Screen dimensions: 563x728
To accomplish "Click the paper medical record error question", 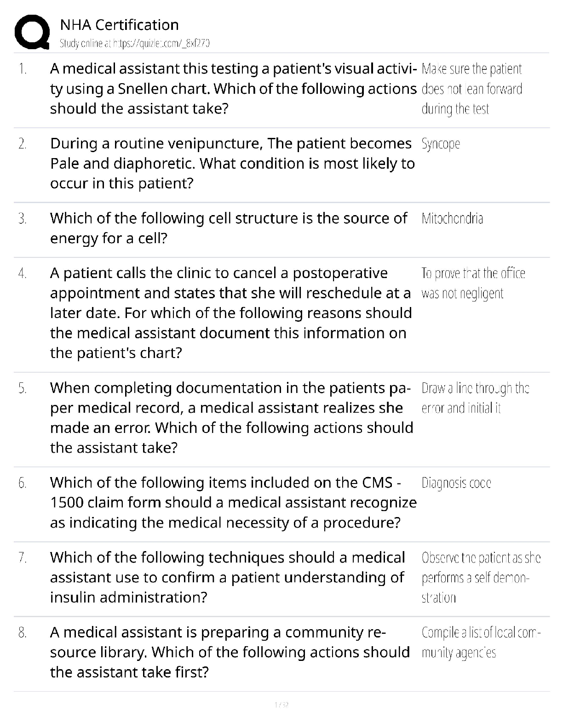I will pos(231,418).
